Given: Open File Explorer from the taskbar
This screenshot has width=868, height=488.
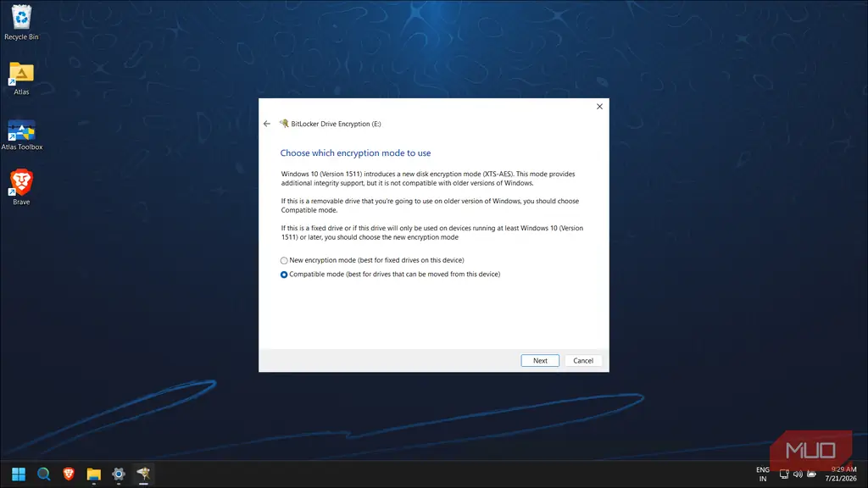Looking at the screenshot, I should pyautogui.click(x=93, y=474).
